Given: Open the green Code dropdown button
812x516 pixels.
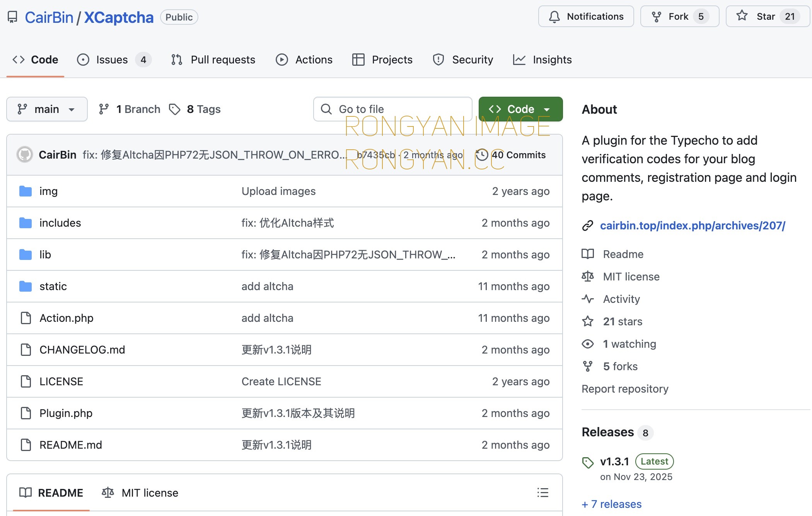Looking at the screenshot, I should (x=520, y=109).
